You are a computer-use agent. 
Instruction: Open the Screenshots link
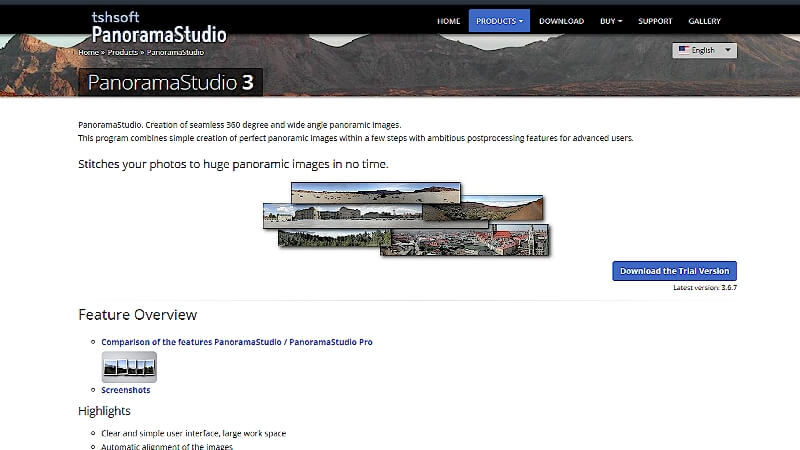(126, 390)
